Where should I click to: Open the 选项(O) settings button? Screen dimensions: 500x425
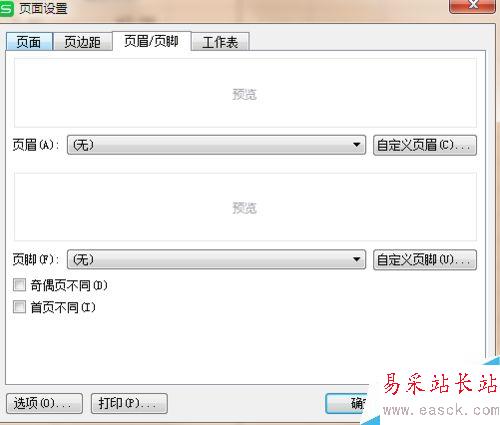[x=44, y=403]
